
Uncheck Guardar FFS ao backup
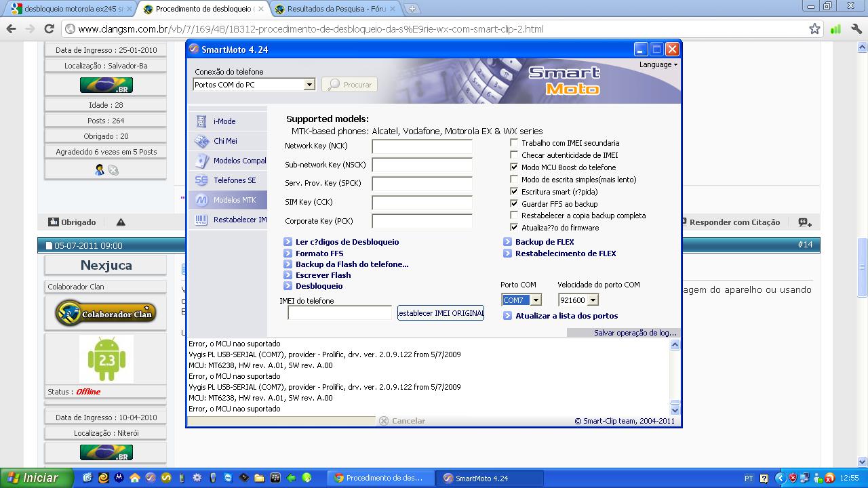click(x=514, y=203)
